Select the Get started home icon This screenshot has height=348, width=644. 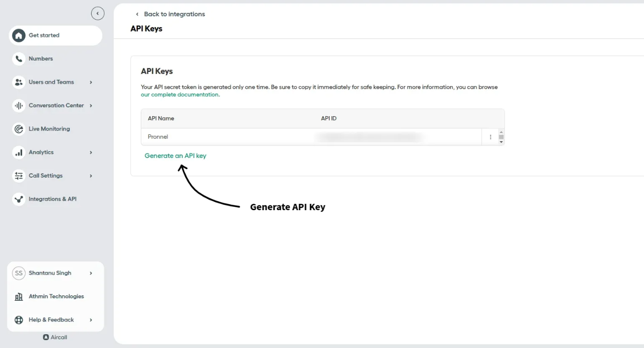coord(18,35)
